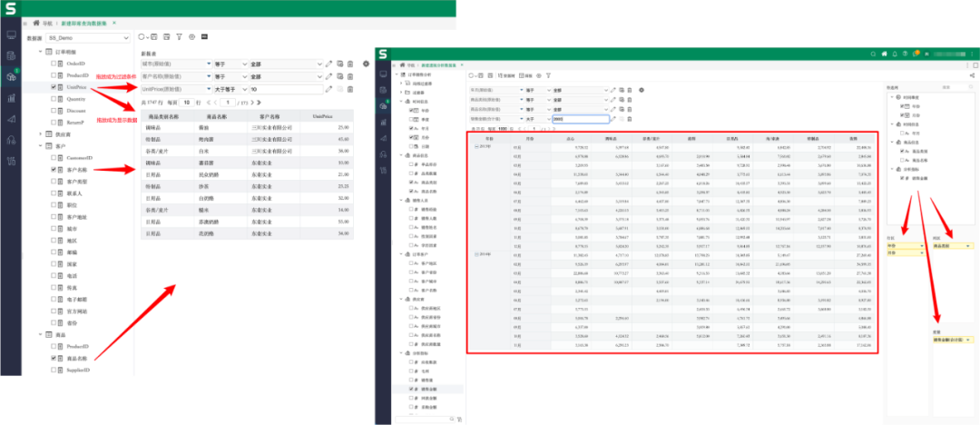Close the 新建即席查询数据集 tab

click(x=113, y=23)
